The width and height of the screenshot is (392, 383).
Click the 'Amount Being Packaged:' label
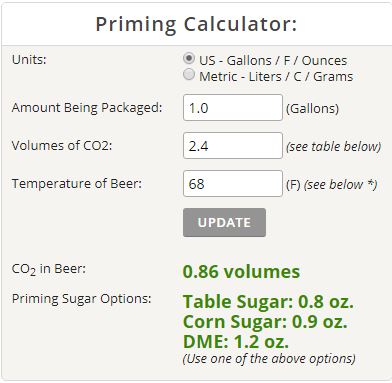click(87, 108)
